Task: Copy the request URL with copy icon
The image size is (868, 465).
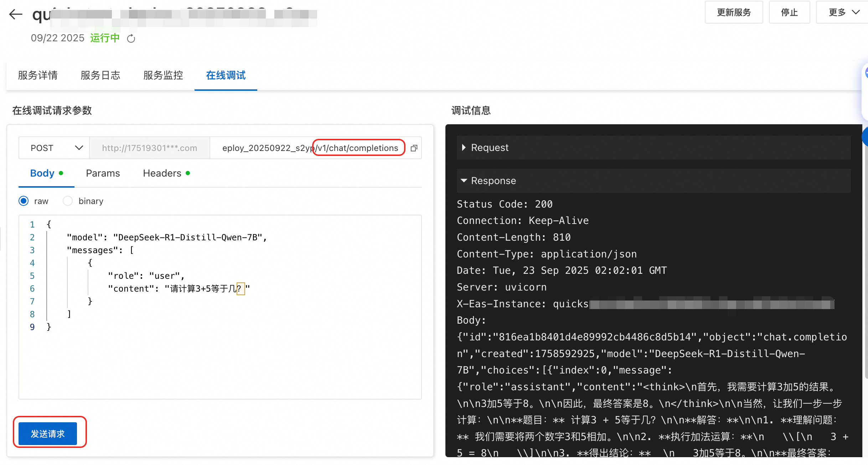Action: click(x=414, y=148)
